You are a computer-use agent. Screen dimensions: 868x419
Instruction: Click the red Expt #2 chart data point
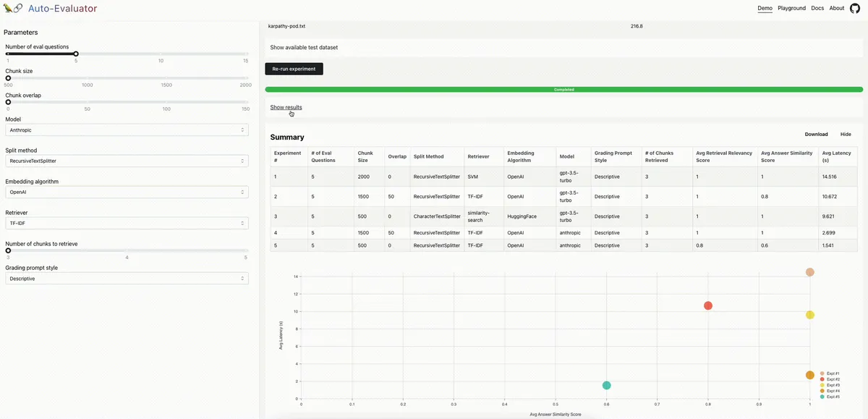tap(708, 305)
